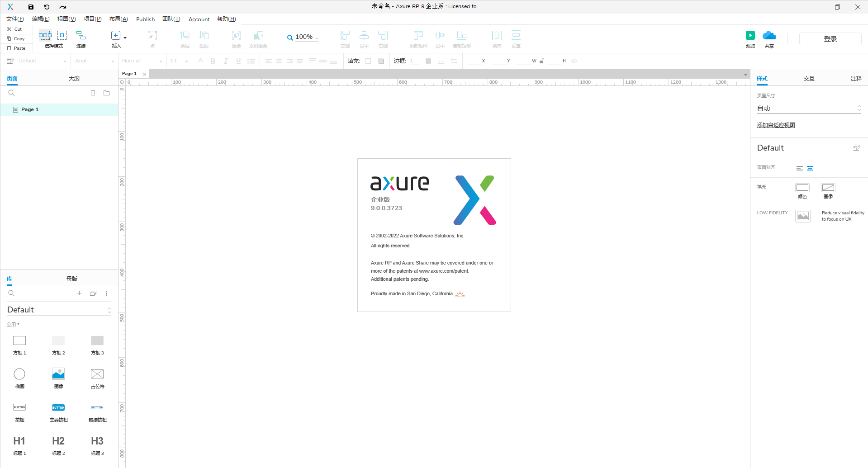Choose contained selection mode icon
Screen dimensions: 868x468
tap(62, 35)
